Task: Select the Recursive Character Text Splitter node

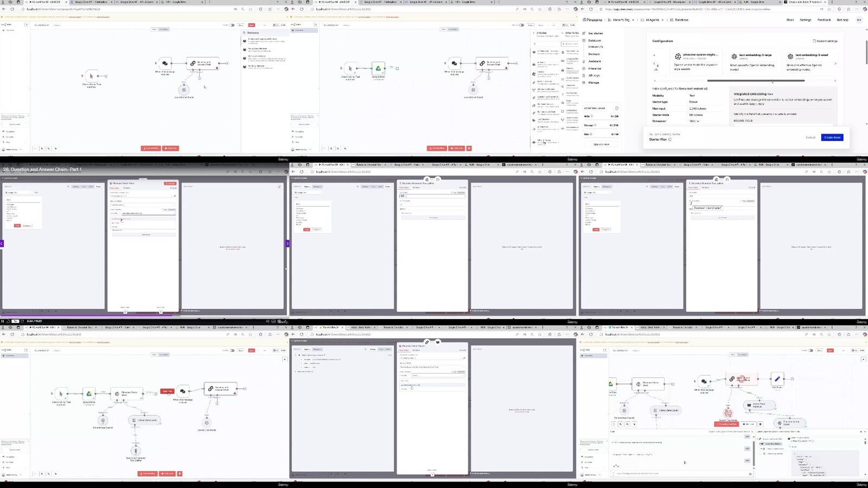Action: (136, 451)
